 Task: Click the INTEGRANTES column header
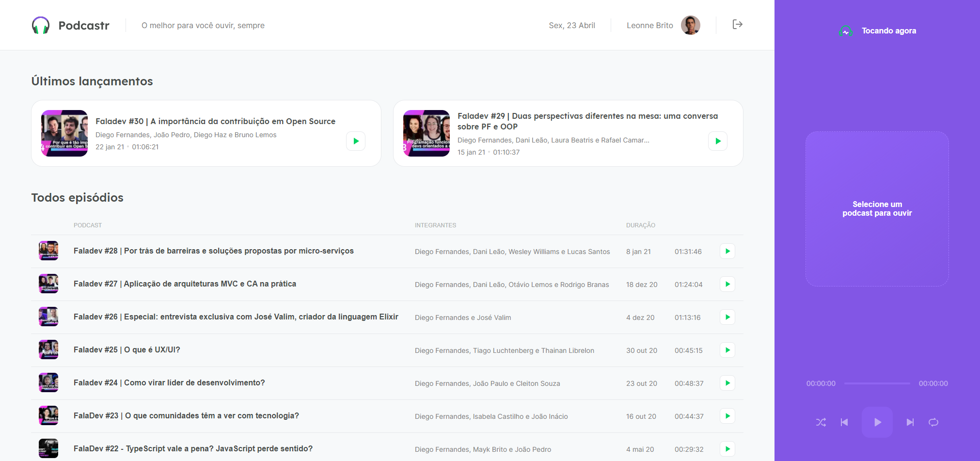point(435,225)
